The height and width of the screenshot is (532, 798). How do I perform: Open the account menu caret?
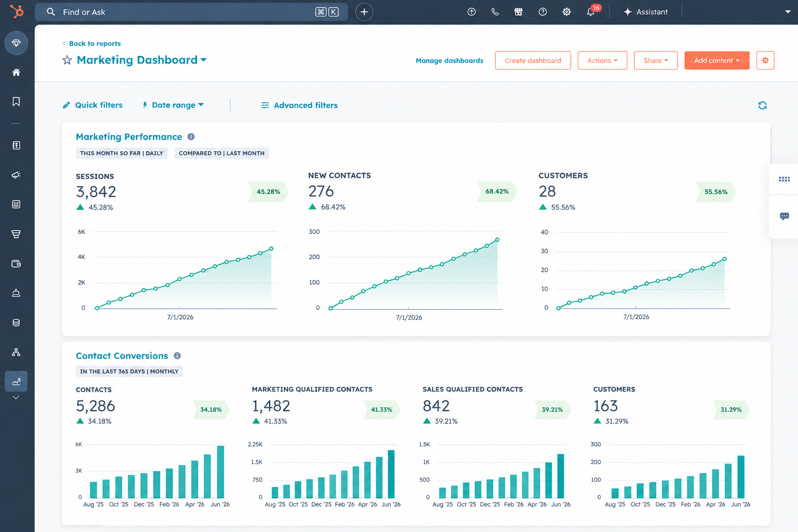[x=788, y=12]
